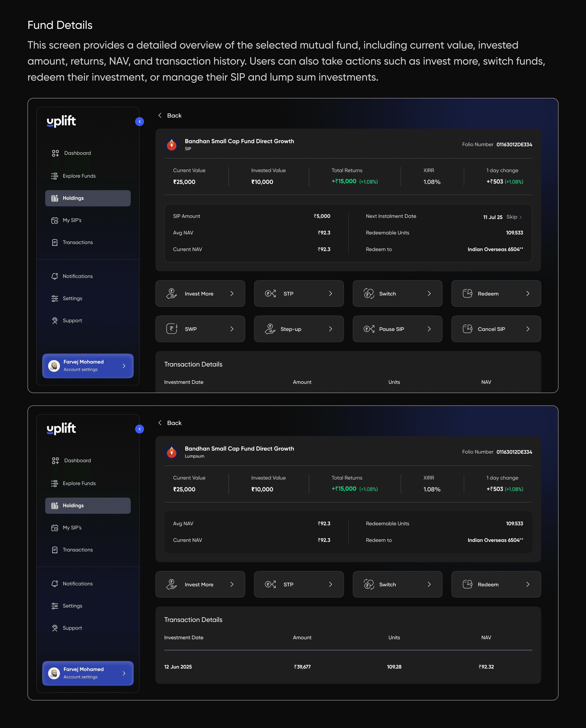Click the Dashboard icon in top sidebar
Image resolution: width=586 pixels, height=728 pixels.
tap(55, 153)
